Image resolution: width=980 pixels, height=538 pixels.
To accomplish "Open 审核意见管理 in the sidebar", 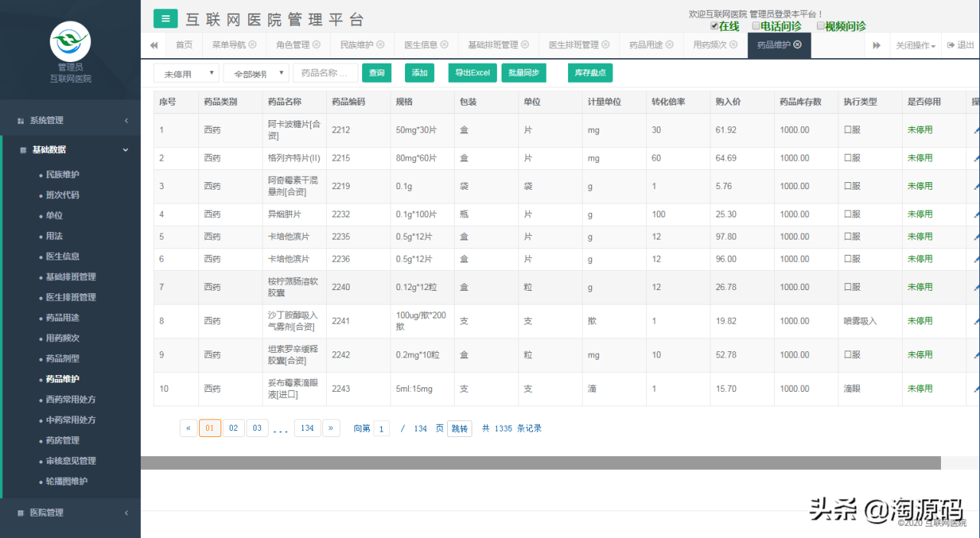I will (70, 461).
